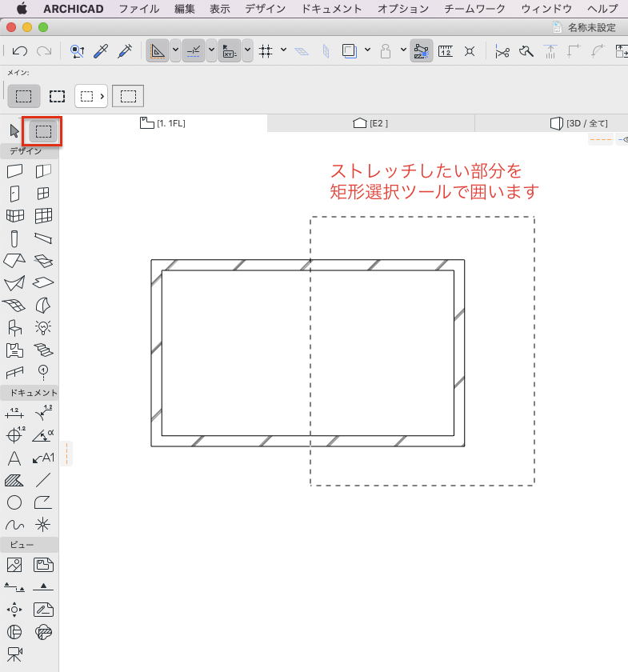Viewport: 628px width, 672px height.
Task: Select the Lamp tool
Action: 43,327
